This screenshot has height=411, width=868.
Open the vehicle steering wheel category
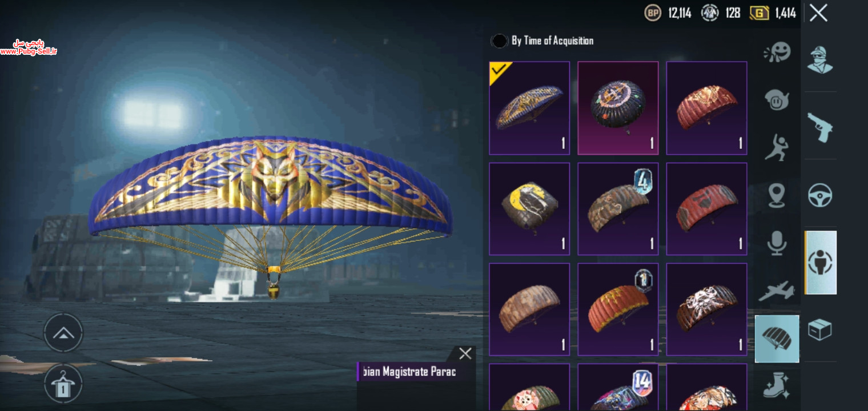(x=820, y=195)
